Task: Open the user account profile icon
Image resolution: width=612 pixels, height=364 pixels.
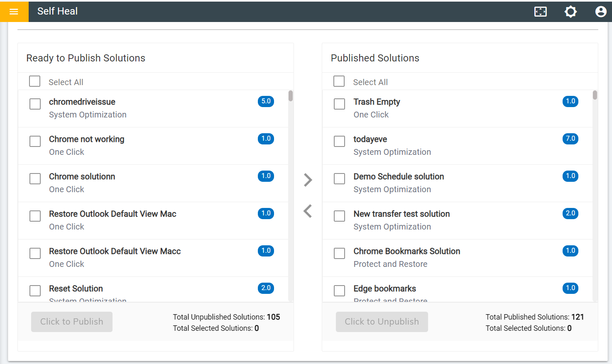Action: pyautogui.click(x=600, y=12)
